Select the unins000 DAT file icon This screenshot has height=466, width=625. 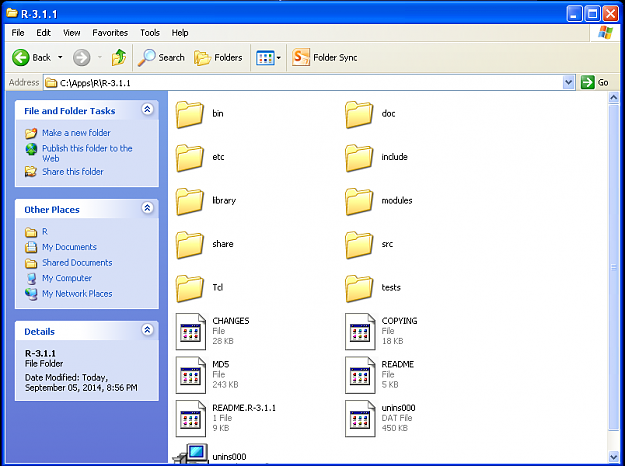[x=360, y=419]
